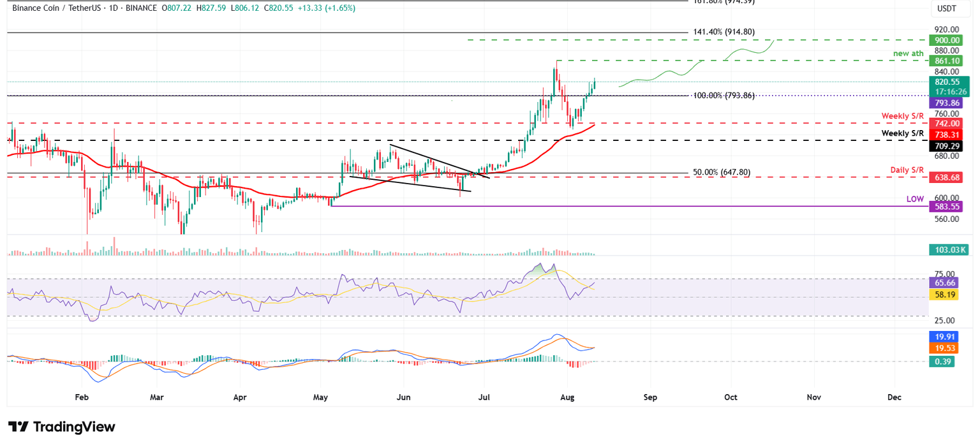Click the 141.40% (914.80) Fibonacci label
This screenshot has height=447, width=980.
coord(728,31)
